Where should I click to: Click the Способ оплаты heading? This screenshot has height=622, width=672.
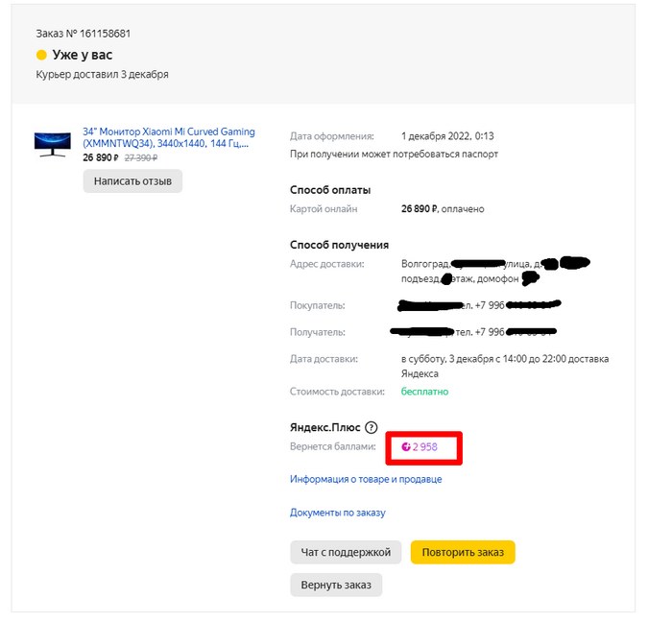(x=330, y=190)
